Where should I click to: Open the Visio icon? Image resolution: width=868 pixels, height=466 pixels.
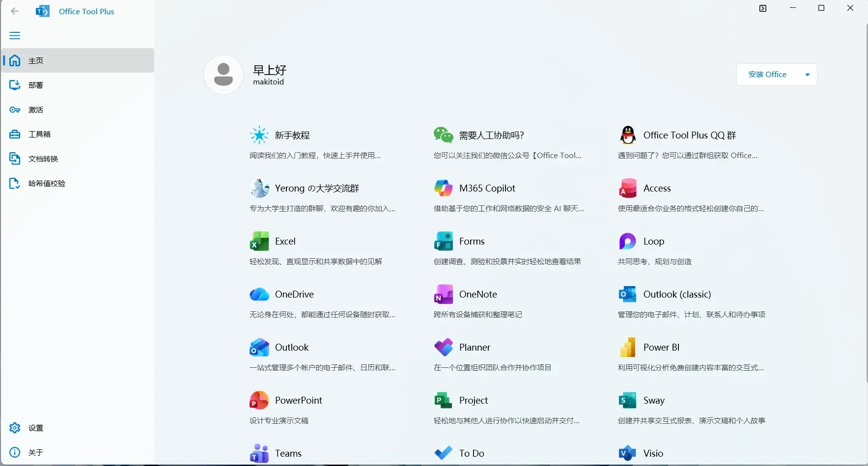(628, 453)
